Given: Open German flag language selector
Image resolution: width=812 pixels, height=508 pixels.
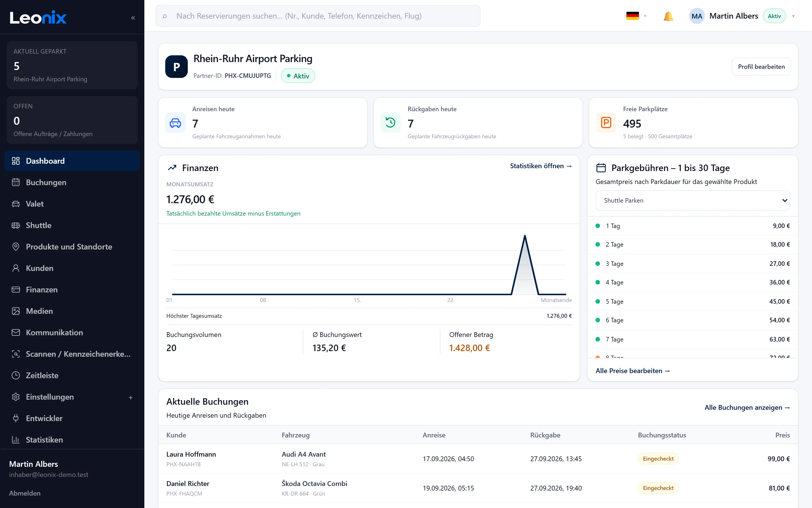Looking at the screenshot, I should 636,16.
